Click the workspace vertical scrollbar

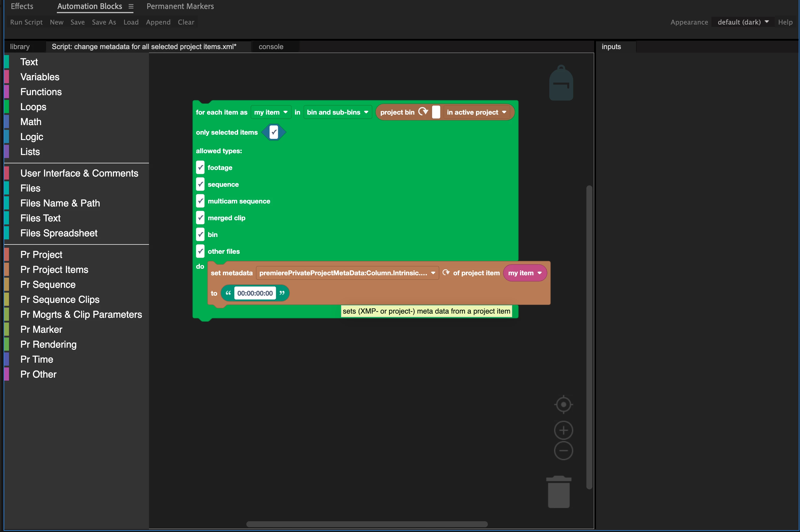point(589,337)
